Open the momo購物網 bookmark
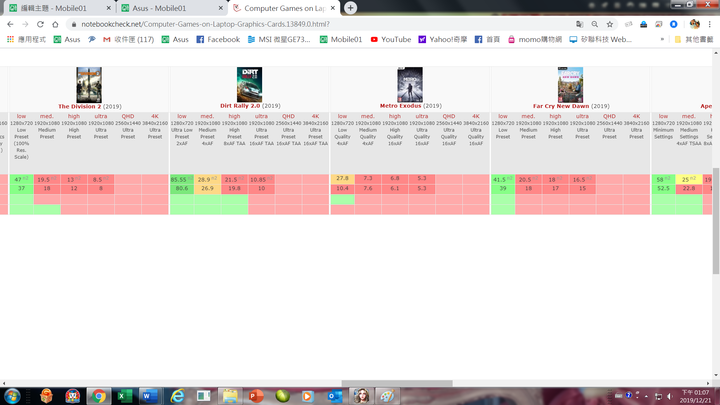Screen dimensions: 720x405 pos(535,39)
